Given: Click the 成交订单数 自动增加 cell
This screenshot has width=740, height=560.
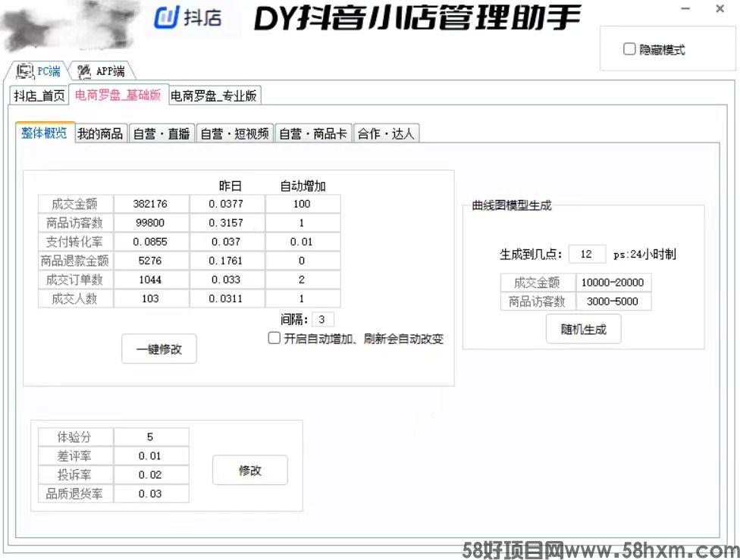Looking at the screenshot, I should click(303, 280).
